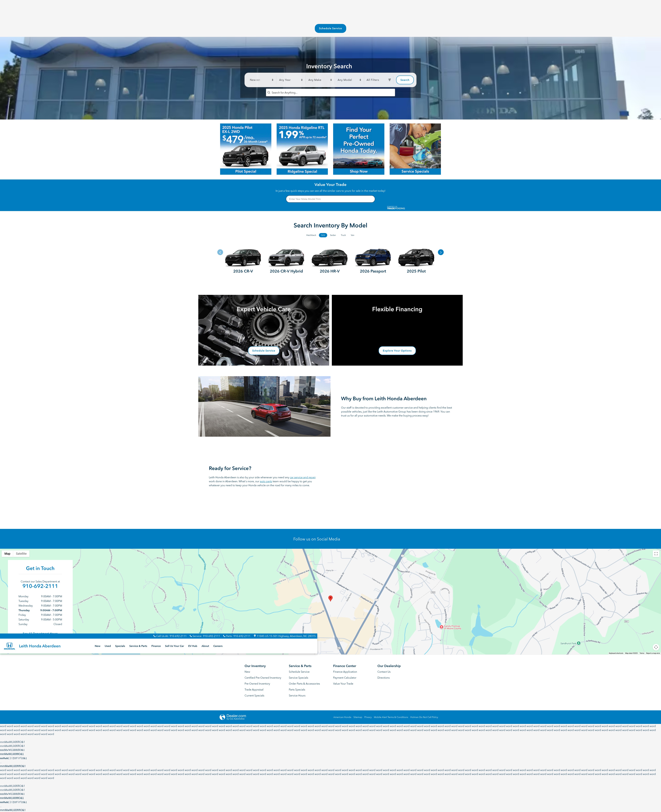Select the SUV body style filter
The height and width of the screenshot is (812, 661).
[x=323, y=235]
